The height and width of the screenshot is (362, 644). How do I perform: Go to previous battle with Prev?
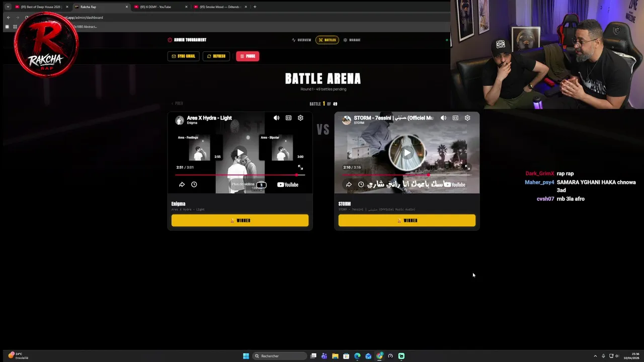tap(177, 103)
